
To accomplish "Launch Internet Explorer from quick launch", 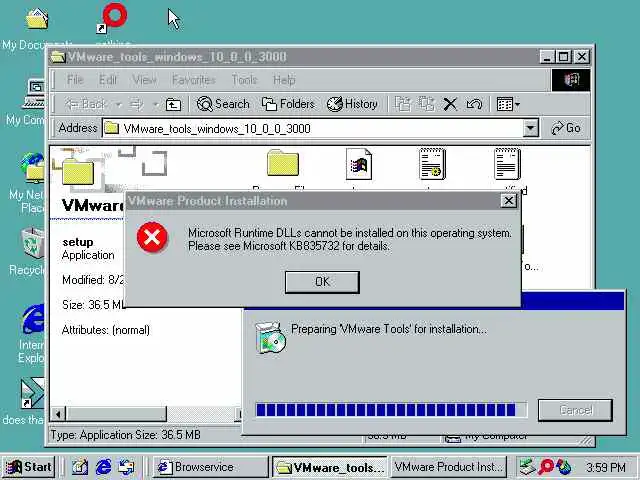I will pos(103,467).
